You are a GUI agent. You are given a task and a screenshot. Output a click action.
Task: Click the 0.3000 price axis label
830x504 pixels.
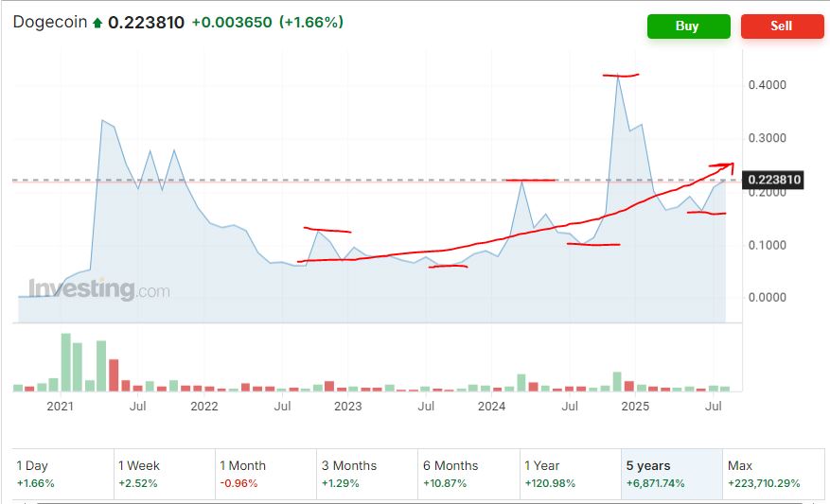[x=767, y=138]
